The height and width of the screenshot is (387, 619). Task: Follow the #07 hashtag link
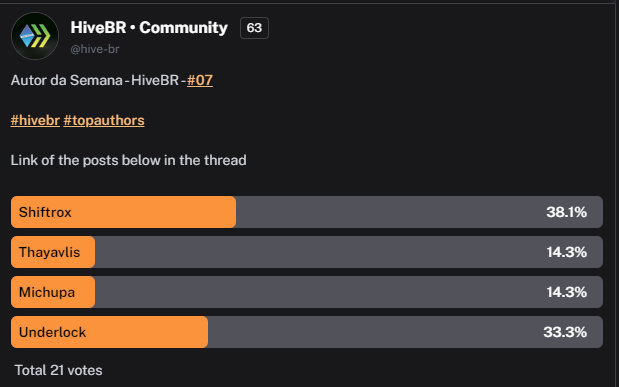point(200,80)
